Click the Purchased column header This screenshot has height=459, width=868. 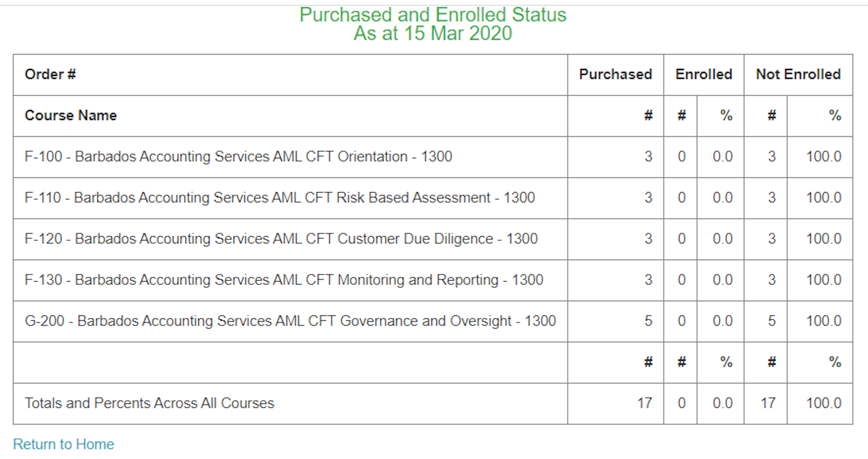point(616,74)
